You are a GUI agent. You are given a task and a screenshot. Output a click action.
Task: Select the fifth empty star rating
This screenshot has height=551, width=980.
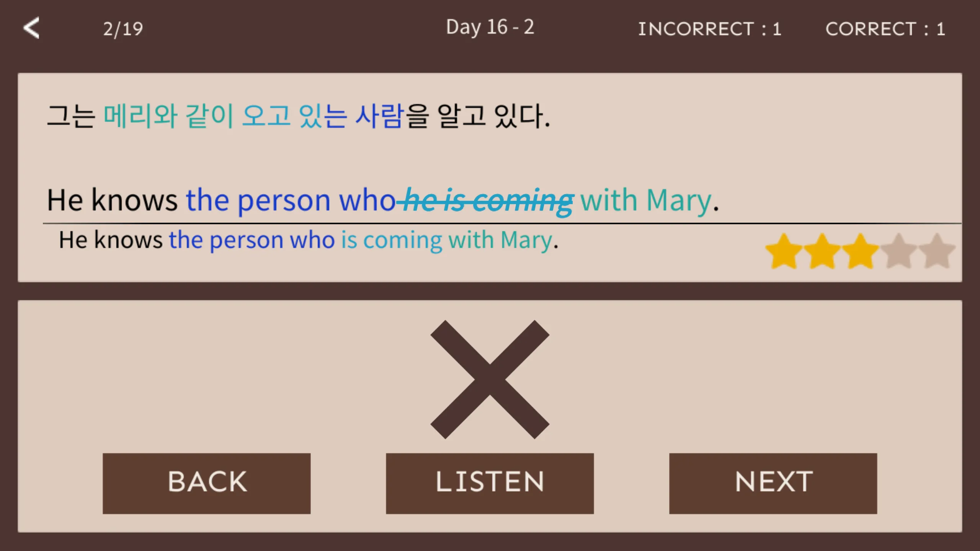[939, 252]
